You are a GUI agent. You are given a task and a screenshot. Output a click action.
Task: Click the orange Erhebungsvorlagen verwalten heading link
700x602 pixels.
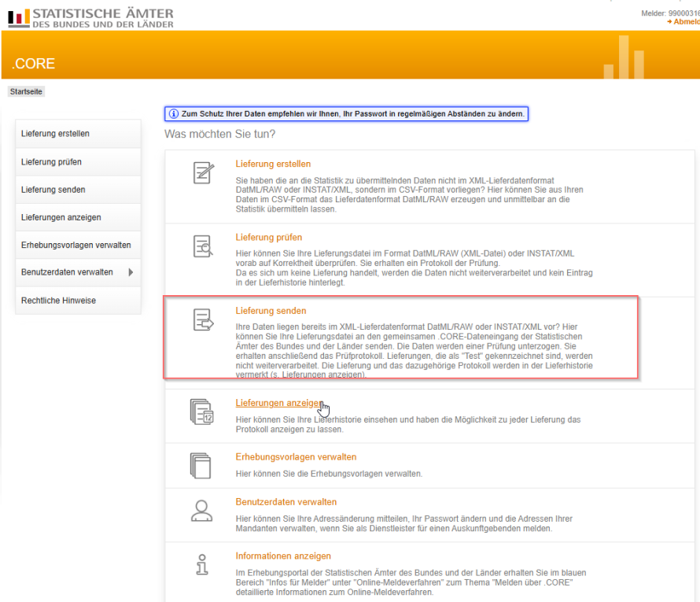click(296, 457)
